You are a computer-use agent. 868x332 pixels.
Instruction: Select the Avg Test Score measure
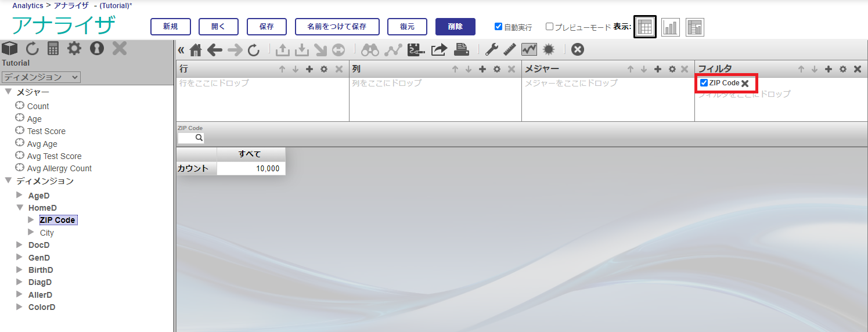pos(54,156)
